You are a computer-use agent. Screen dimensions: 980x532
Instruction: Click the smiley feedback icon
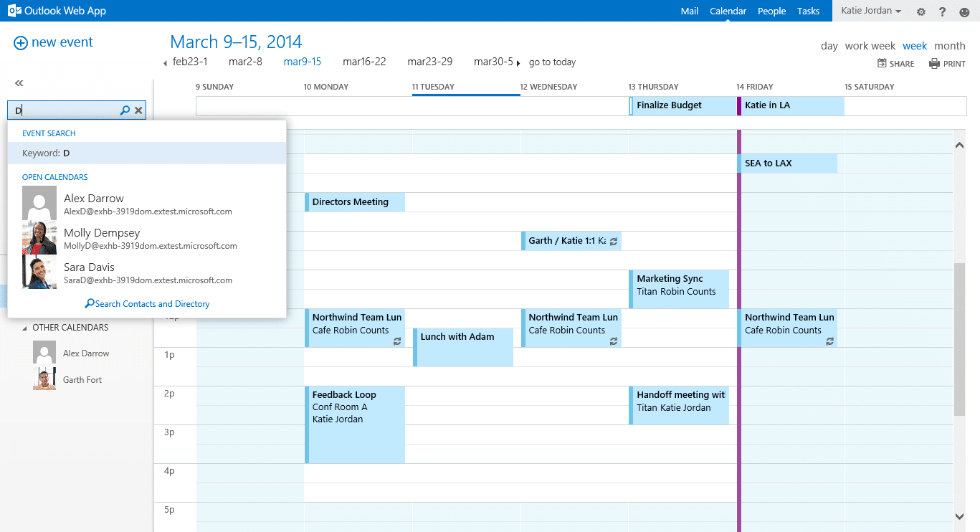click(x=963, y=11)
